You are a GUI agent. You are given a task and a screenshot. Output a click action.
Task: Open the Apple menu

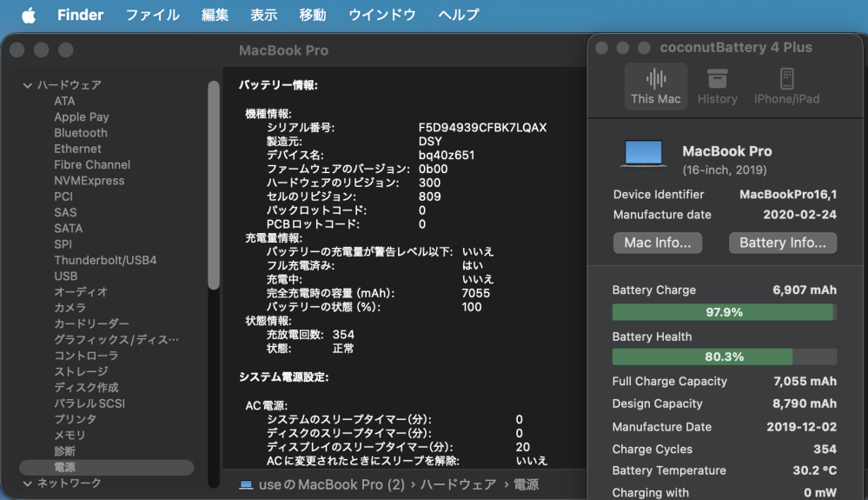[x=29, y=15]
